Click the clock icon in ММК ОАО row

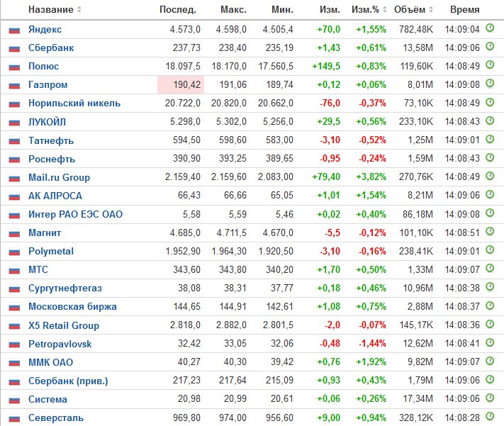coord(490,361)
